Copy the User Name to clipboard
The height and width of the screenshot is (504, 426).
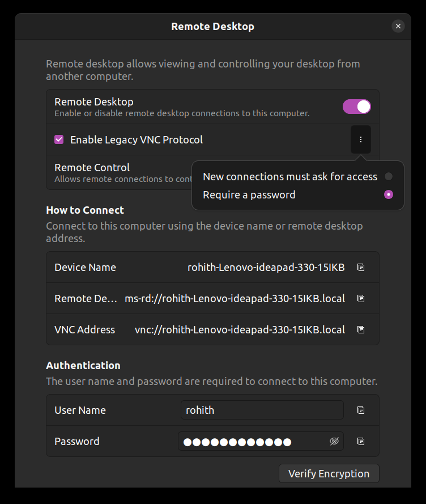pos(361,410)
